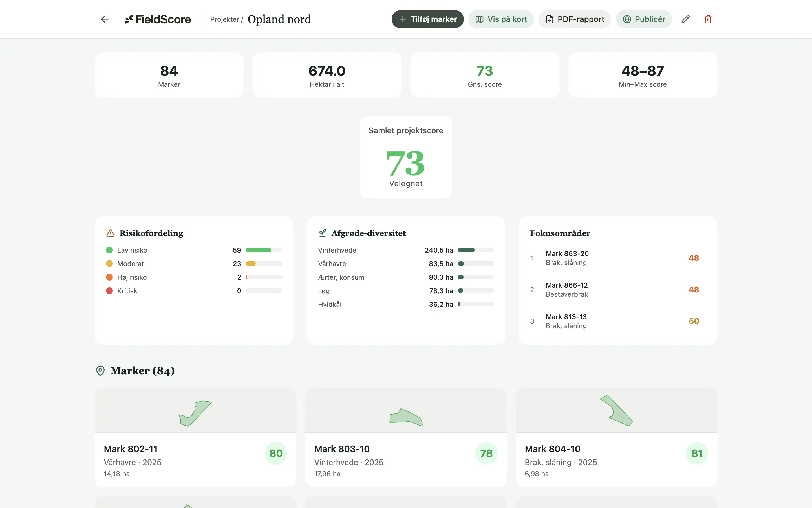
Task: Click the 84 Marker stat card
Action: 169,75
